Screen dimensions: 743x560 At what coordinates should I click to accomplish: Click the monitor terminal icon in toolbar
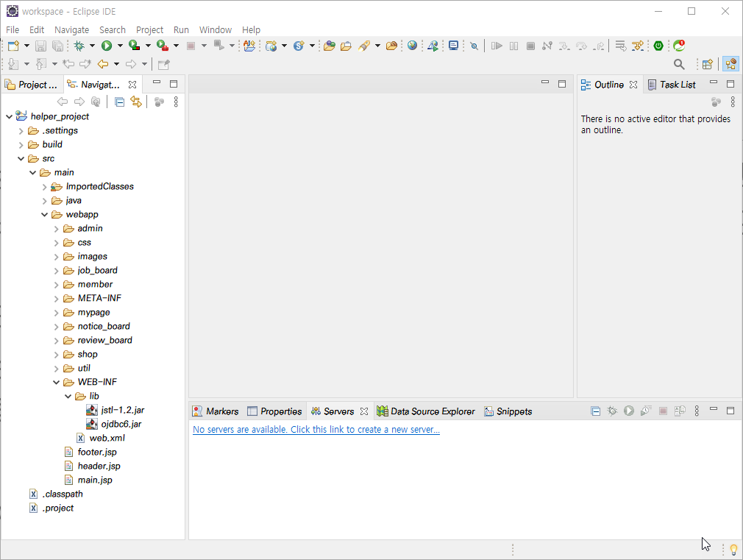click(x=453, y=46)
